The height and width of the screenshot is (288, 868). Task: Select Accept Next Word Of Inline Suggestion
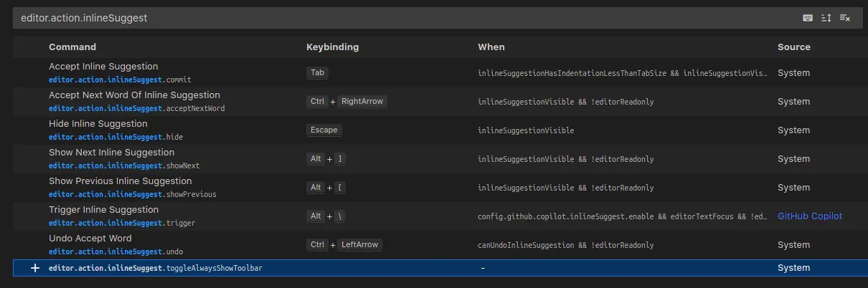coord(134,95)
